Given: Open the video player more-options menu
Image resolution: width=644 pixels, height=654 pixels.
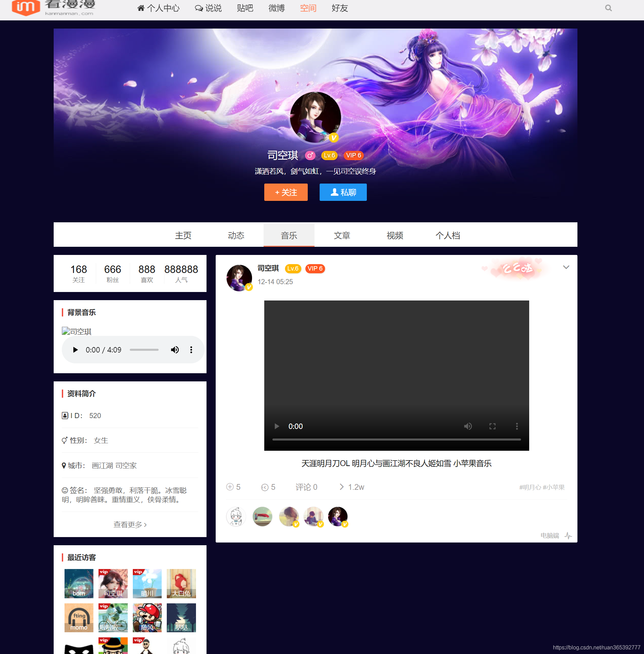Looking at the screenshot, I should pos(517,426).
